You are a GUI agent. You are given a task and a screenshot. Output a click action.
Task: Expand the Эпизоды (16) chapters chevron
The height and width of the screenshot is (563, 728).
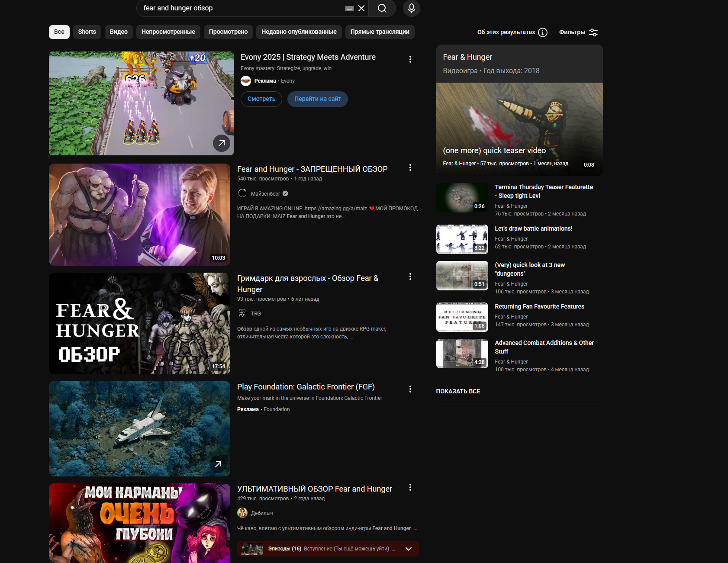pyautogui.click(x=409, y=549)
